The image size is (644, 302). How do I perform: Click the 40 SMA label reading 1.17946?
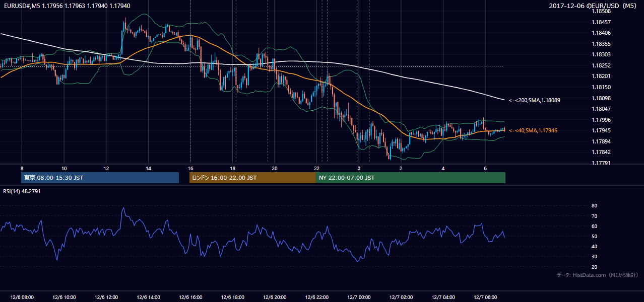533,130
